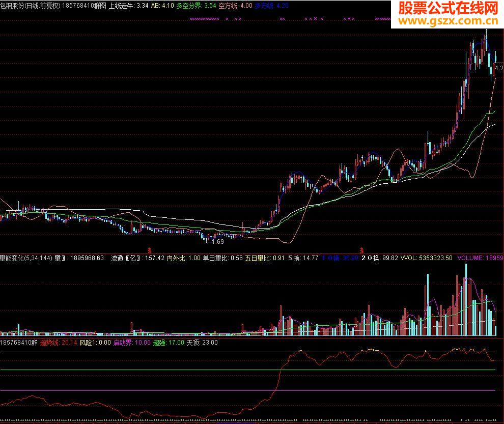This screenshot has width=504, height=424.
Task: Click the 185768410群 label in bottom panel
Action: click(19, 343)
